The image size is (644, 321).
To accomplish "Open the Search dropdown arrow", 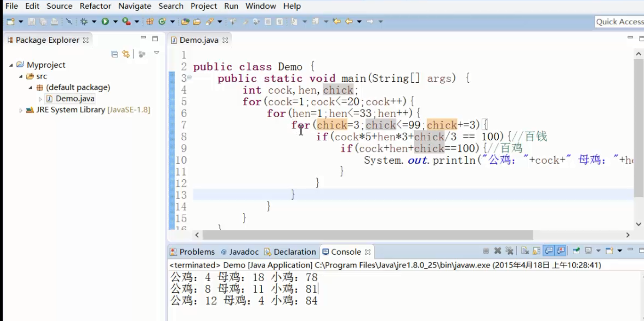I will click(x=219, y=22).
